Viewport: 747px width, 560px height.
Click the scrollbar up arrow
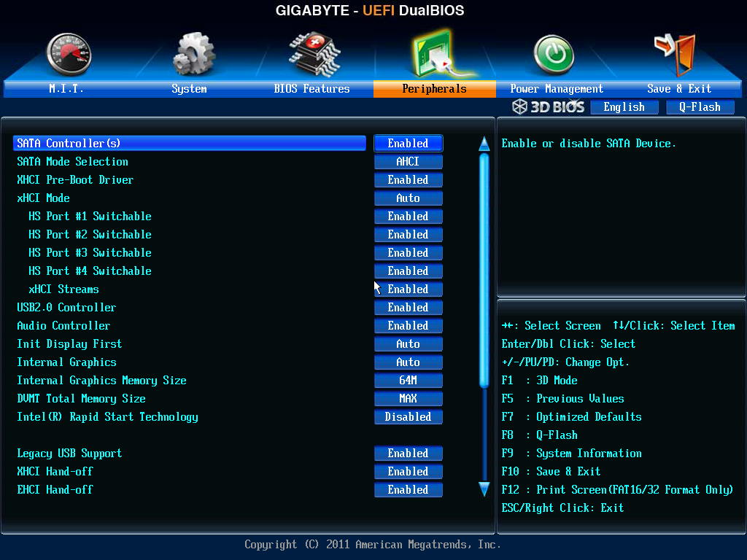(484, 144)
